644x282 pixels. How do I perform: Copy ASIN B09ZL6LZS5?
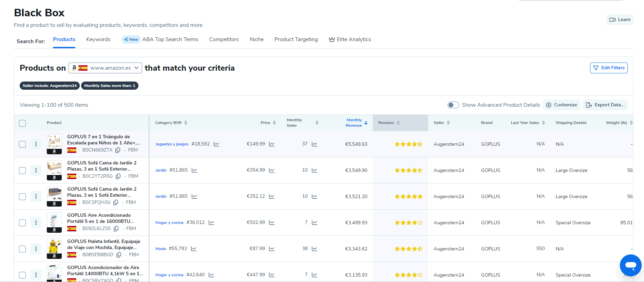tap(116, 229)
